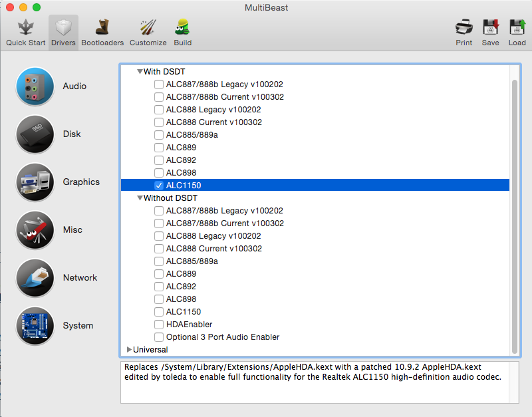Open the Quick Start toolbar icon
This screenshot has height=417, width=532.
[25, 28]
